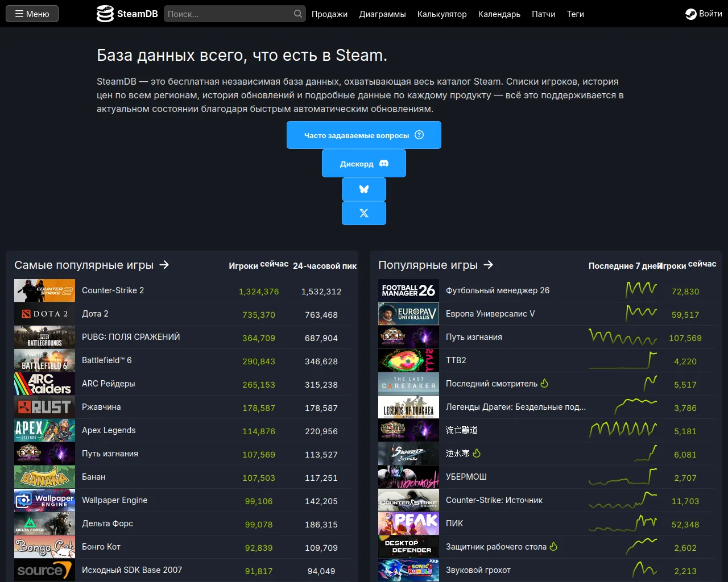Viewport: 728px width, 582px height.
Task: Click the Counter-Strike: Источник title
Action: click(x=494, y=500)
